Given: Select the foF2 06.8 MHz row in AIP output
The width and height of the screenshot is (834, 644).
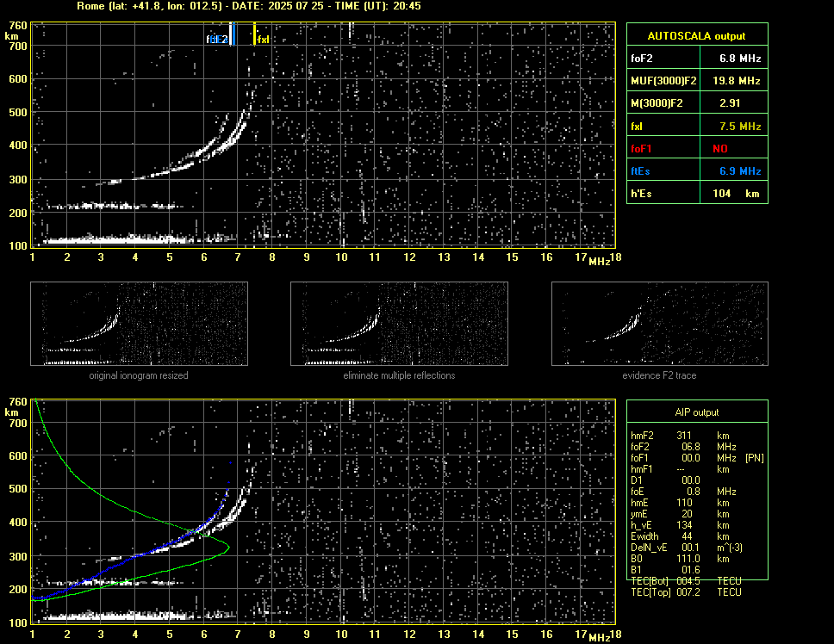Looking at the screenshot, I should click(683, 447).
